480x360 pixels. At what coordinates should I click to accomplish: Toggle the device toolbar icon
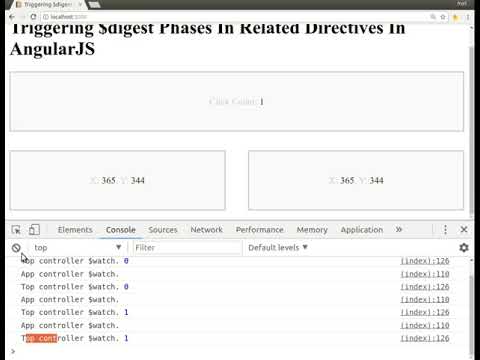pyautogui.click(x=34, y=230)
